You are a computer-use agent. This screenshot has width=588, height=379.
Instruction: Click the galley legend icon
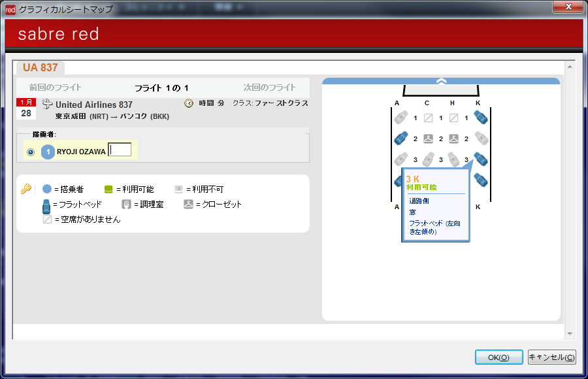(x=126, y=204)
